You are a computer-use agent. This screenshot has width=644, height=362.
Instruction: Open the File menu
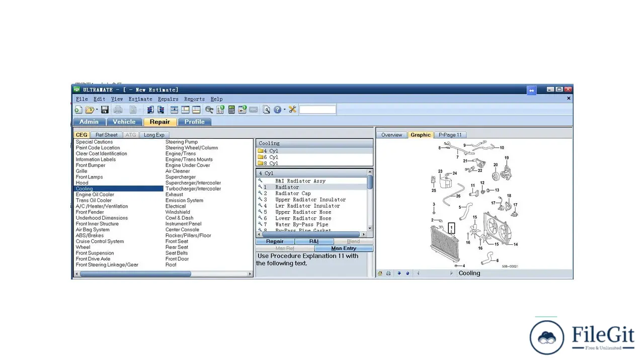point(82,99)
